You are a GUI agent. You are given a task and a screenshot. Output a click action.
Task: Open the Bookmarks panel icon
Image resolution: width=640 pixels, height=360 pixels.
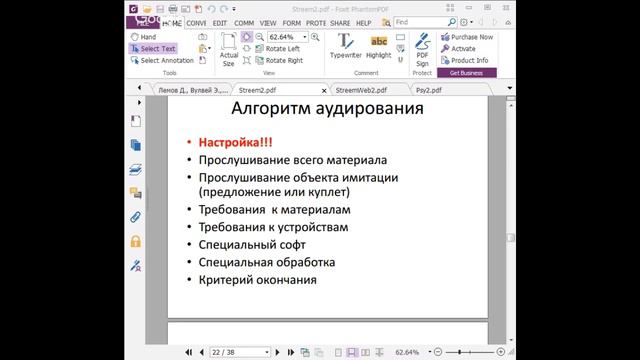pyautogui.click(x=136, y=121)
